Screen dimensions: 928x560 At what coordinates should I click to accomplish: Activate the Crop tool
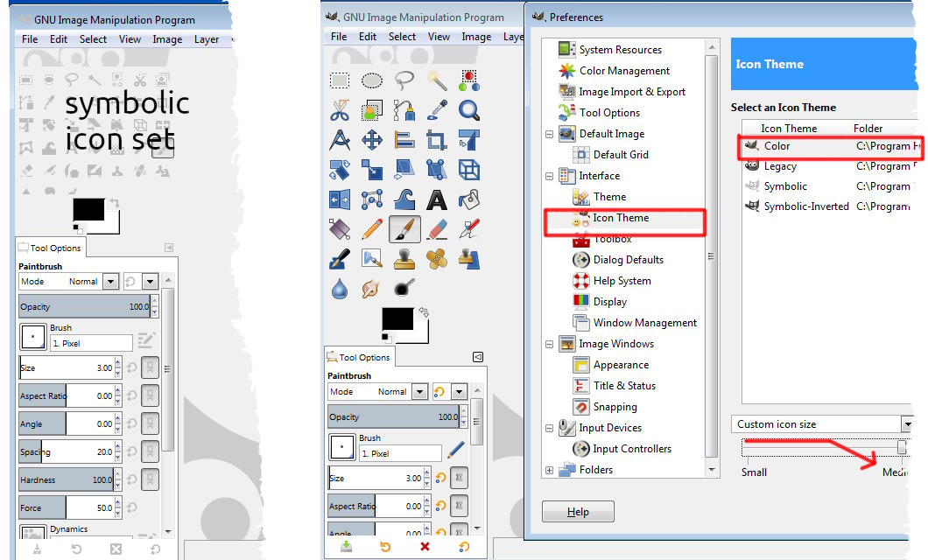click(x=437, y=140)
